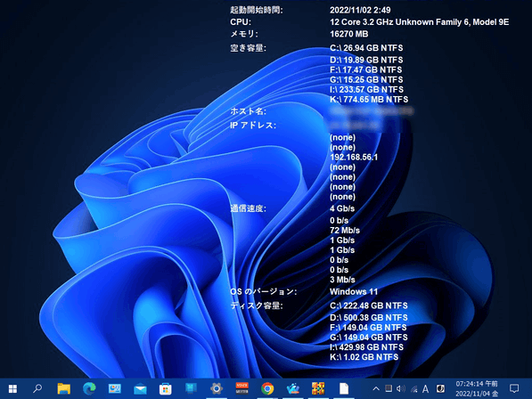Open notification center icon
The image size is (532, 399).
pyautogui.click(x=514, y=389)
